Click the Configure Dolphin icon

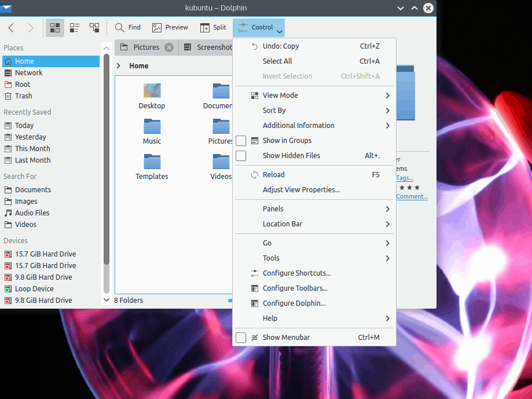255,303
